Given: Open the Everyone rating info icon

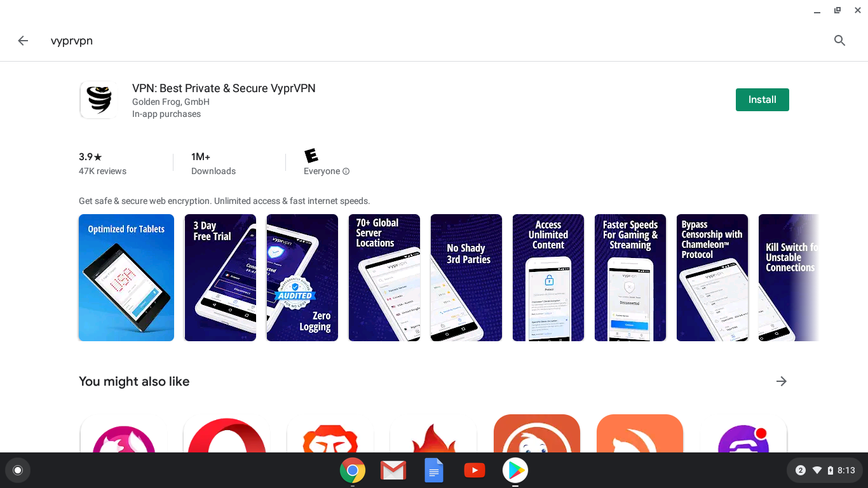Looking at the screenshot, I should [x=346, y=172].
